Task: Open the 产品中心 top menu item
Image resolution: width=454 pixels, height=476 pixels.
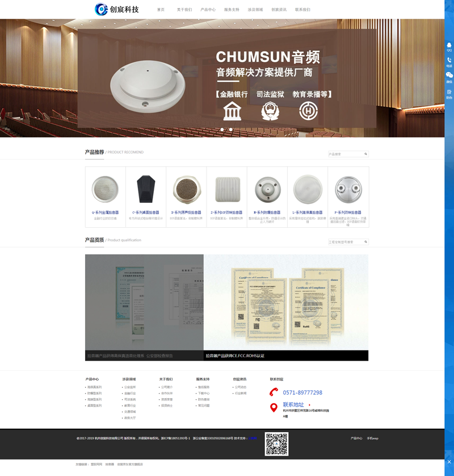Action: coord(208,10)
